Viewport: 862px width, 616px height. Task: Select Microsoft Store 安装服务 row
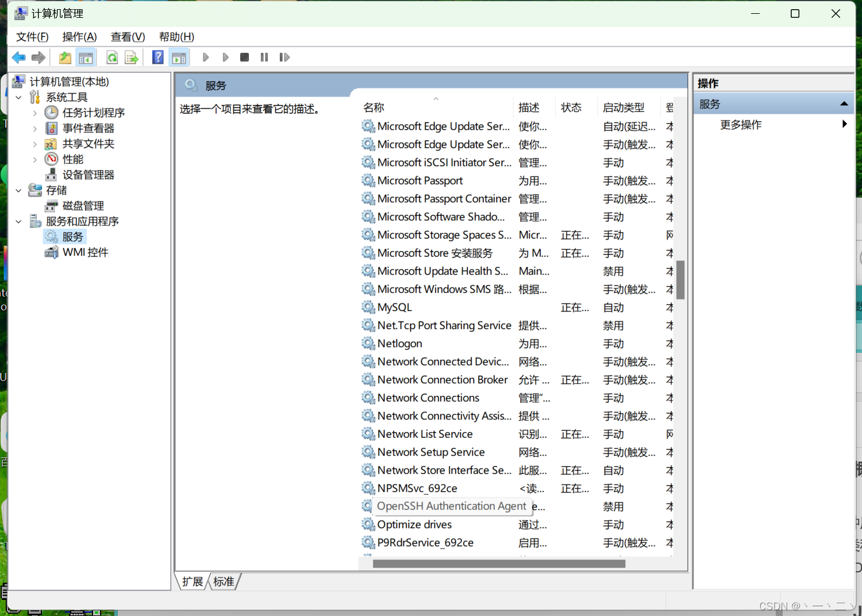[x=517, y=253]
